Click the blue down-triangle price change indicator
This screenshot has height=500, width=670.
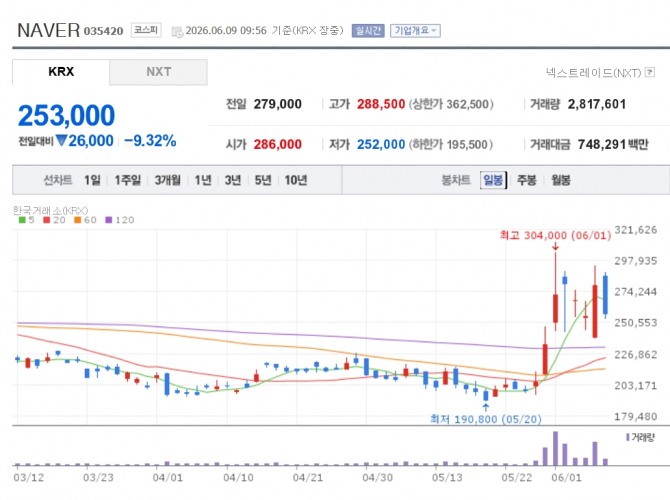[62, 140]
